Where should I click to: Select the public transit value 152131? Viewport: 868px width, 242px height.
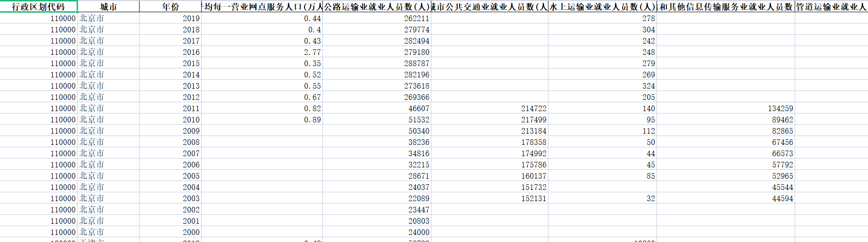490,198
